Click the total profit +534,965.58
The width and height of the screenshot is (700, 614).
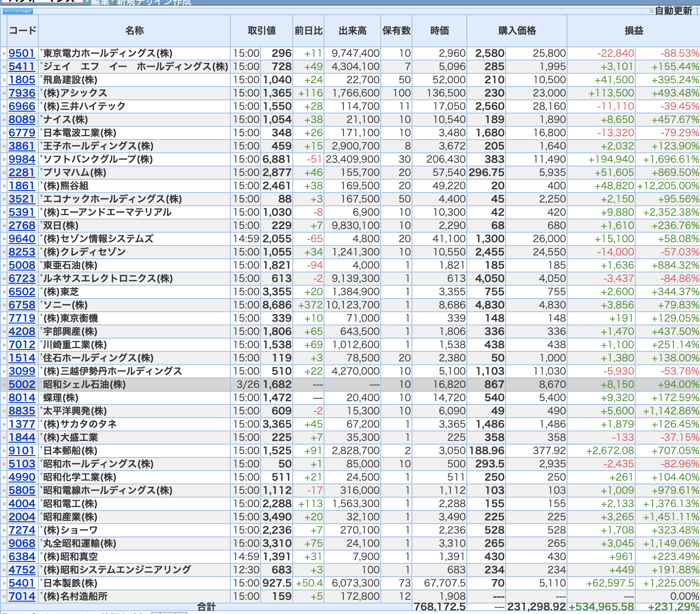tap(601, 606)
